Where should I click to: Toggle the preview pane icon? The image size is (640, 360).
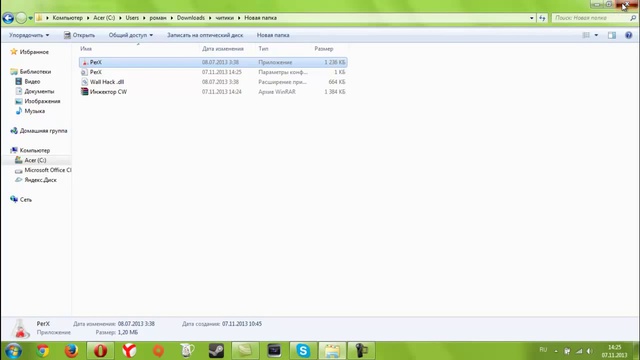[612, 35]
